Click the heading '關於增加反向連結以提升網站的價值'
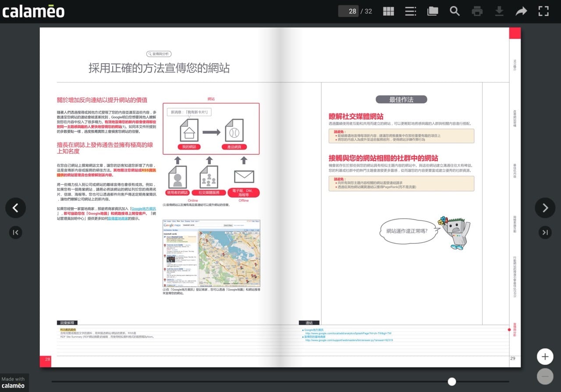 (x=102, y=100)
